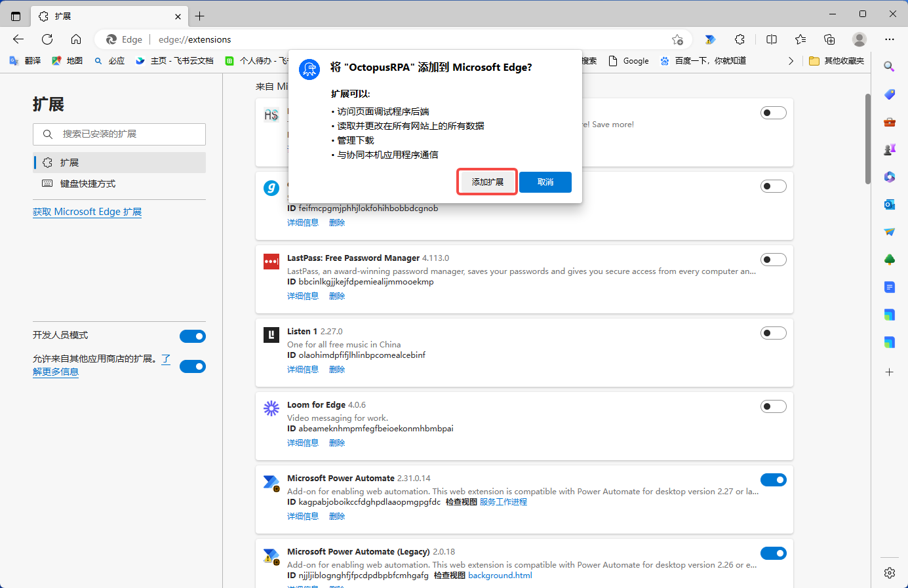
Task: Cancel the OctopusRPA install dialog
Action: pos(545,182)
